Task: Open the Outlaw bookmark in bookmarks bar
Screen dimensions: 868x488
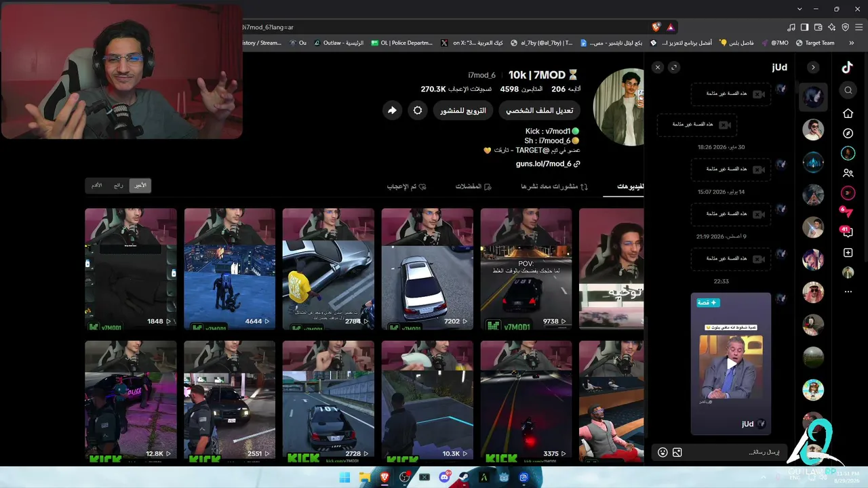Action: [x=340, y=43]
